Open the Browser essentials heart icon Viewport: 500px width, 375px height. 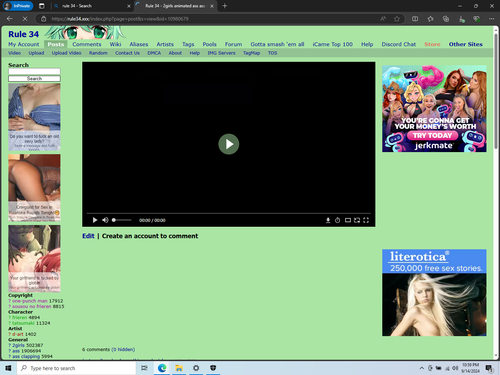pyautogui.click(x=477, y=19)
